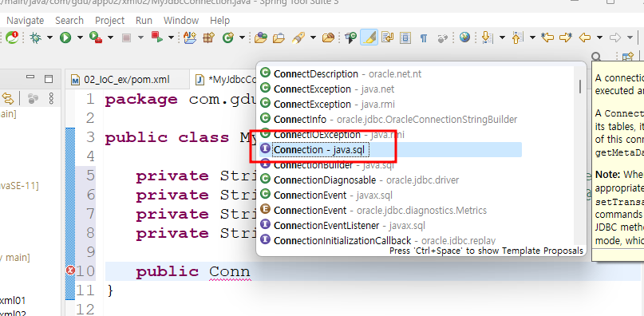Open the Relaunch dropdown arrow
This screenshot has height=316, width=644.
(171, 38)
